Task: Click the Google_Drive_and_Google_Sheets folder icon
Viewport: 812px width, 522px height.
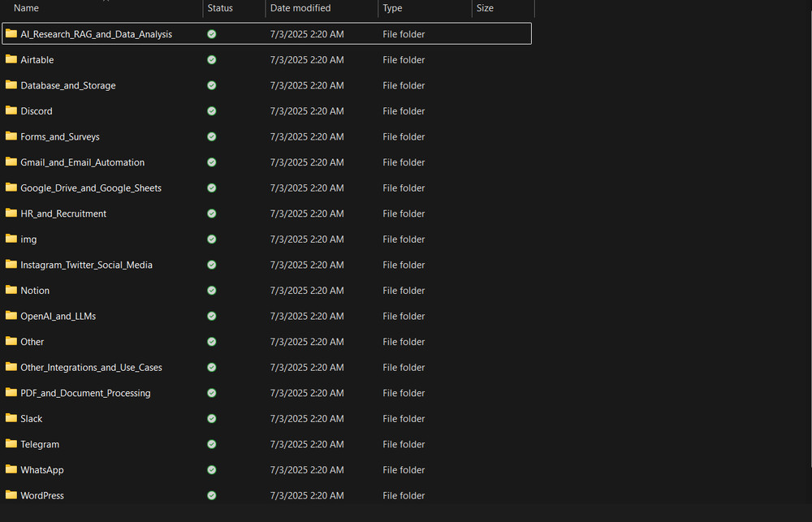Action: pyautogui.click(x=11, y=188)
